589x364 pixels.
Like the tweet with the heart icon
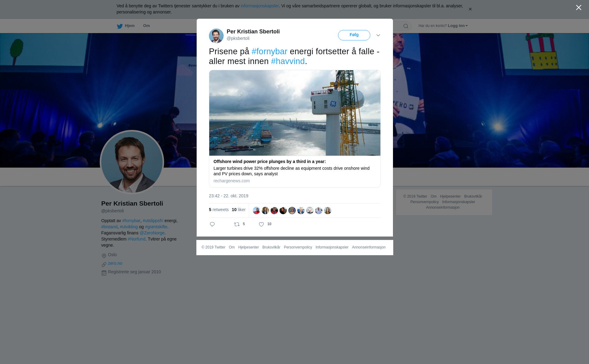[x=261, y=224]
